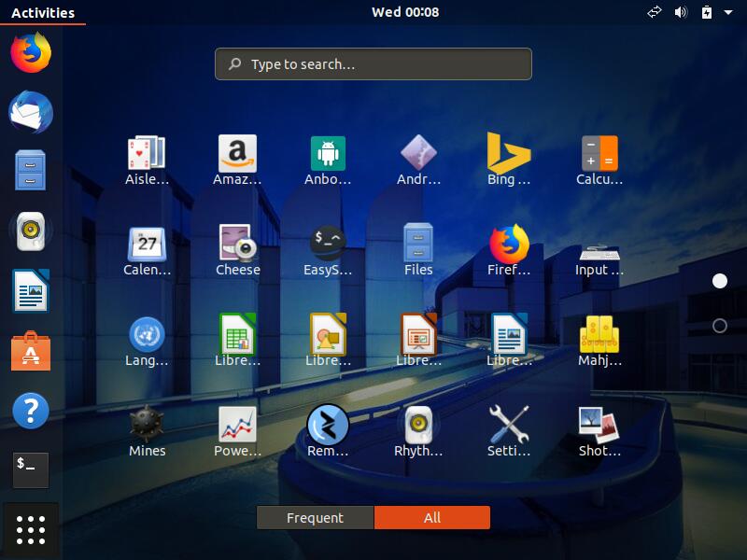Open Ubuntu Software in the dock
The height and width of the screenshot is (560, 747).
[31, 351]
